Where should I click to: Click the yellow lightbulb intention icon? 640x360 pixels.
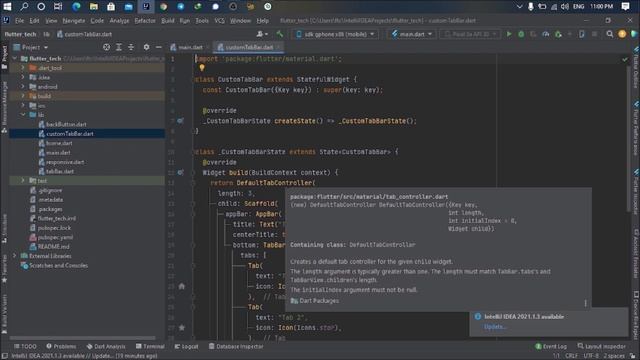click(202, 68)
